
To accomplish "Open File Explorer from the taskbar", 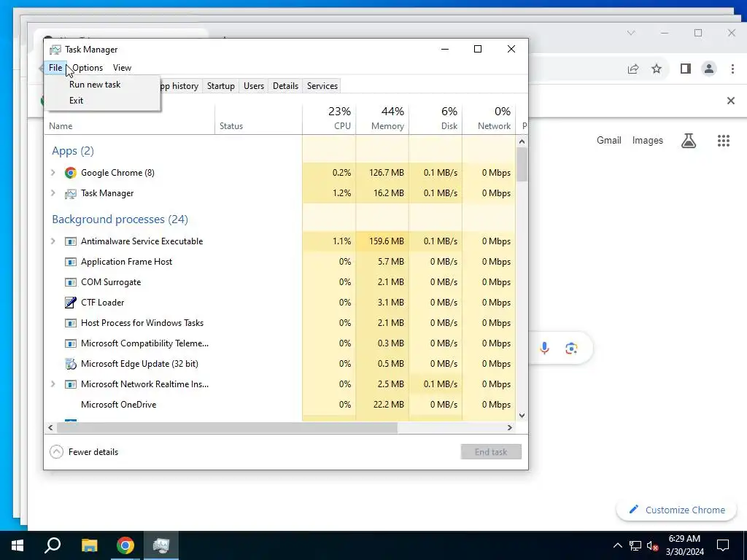I will point(89,545).
